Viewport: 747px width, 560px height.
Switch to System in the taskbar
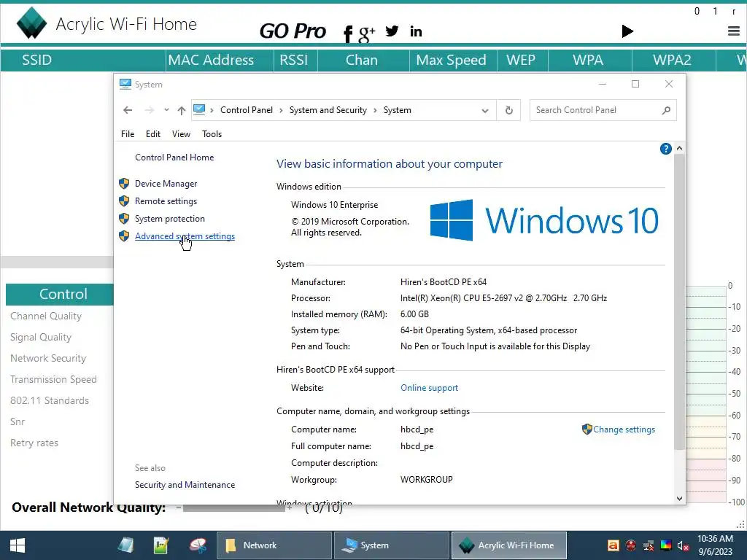click(x=392, y=545)
